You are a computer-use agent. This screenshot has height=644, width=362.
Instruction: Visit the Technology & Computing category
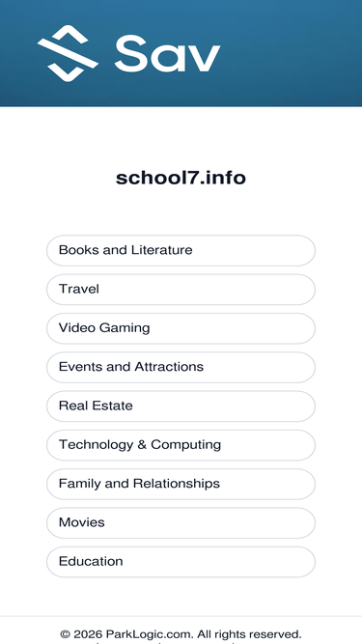(x=181, y=445)
